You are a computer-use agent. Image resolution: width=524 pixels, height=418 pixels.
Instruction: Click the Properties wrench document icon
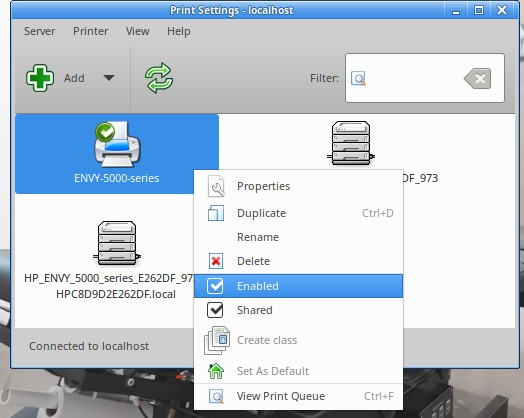pos(216,186)
